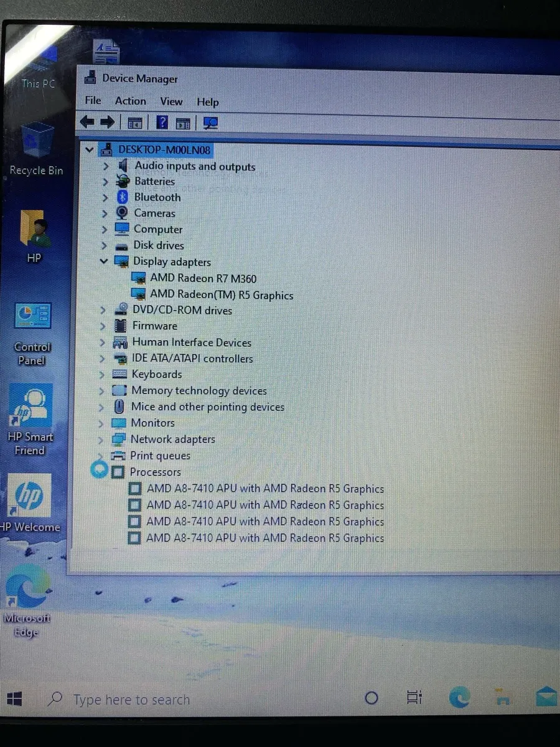This screenshot has height=747, width=560.
Task: Click the Control Panel desktop shortcut
Action: tap(32, 335)
